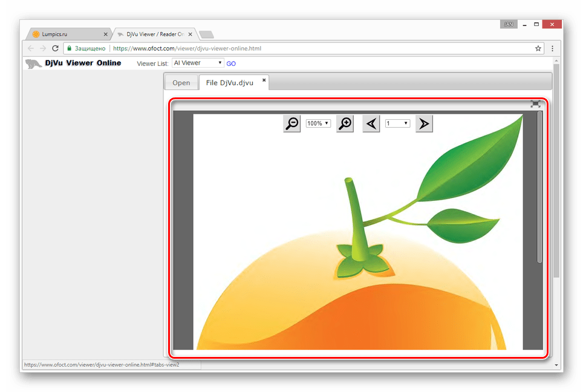
Task: Switch to the Lumpics.ru browser tab
Action: click(69, 34)
